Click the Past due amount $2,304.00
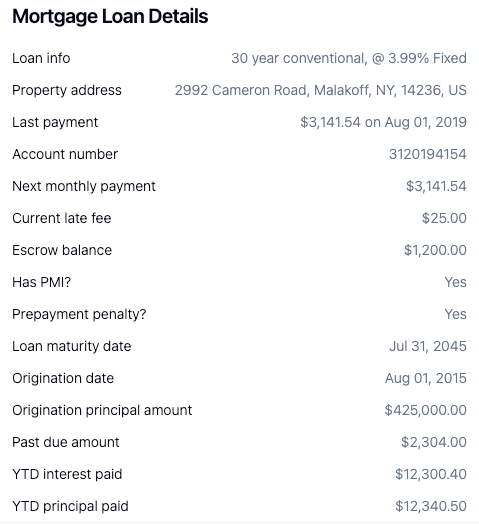This screenshot has width=479, height=524. coord(434,442)
